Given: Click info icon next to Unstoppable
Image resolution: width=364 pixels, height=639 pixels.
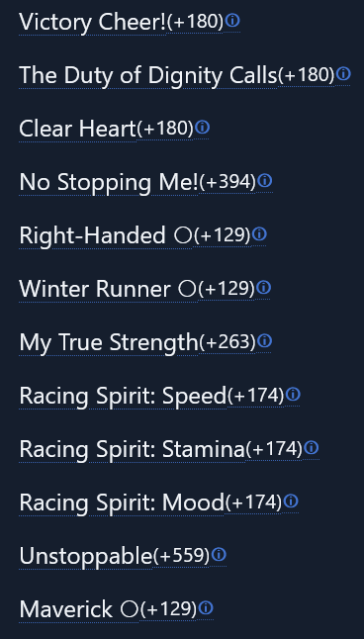Looking at the screenshot, I should click(x=219, y=554).
